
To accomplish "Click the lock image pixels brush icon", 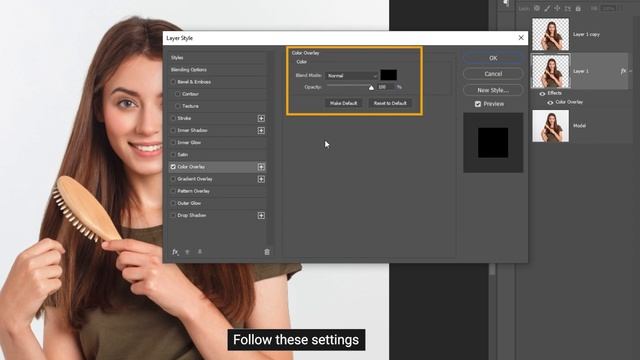I will coord(547,8).
